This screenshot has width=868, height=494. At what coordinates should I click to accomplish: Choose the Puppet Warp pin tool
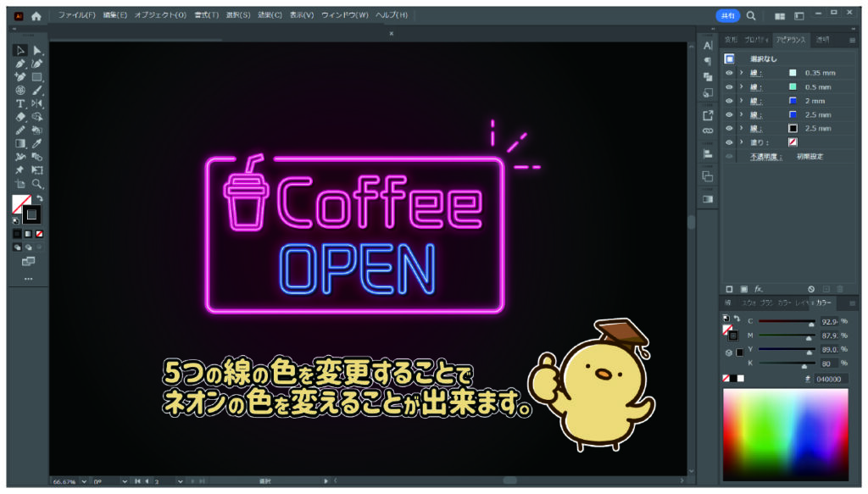coord(20,169)
